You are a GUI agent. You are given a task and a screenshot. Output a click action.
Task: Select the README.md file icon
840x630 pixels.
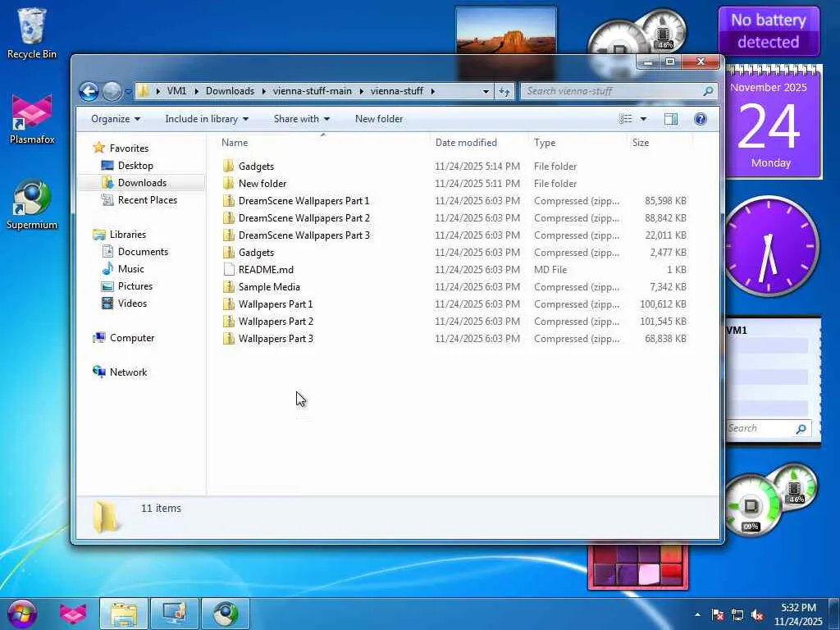(229, 269)
